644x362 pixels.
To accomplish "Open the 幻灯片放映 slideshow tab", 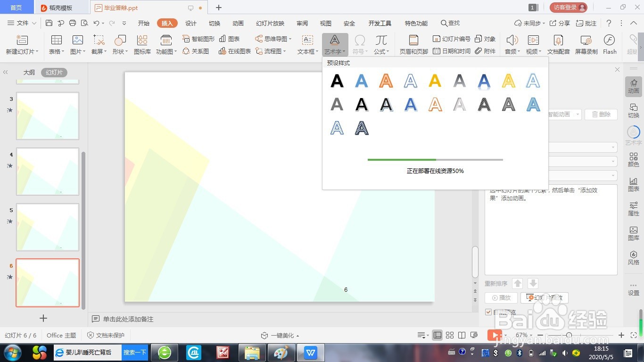I will (270, 23).
